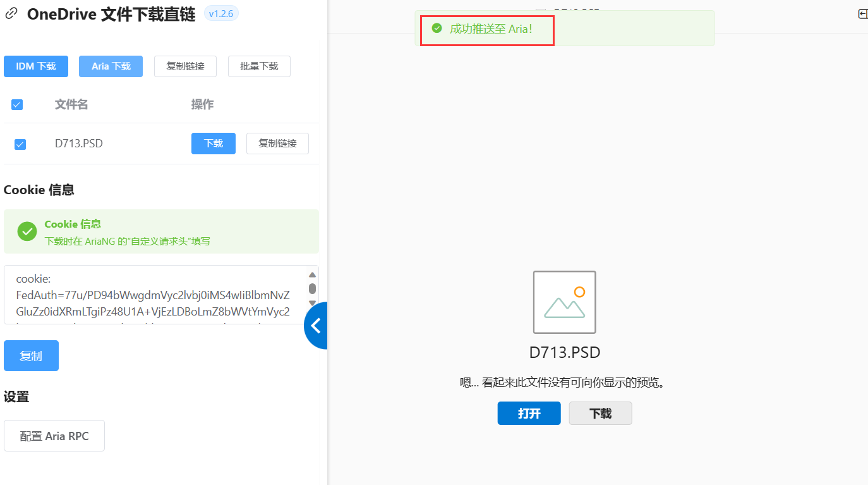Open 批量下载 batch download
Viewport: 868px width, 485px height.
[x=259, y=66]
